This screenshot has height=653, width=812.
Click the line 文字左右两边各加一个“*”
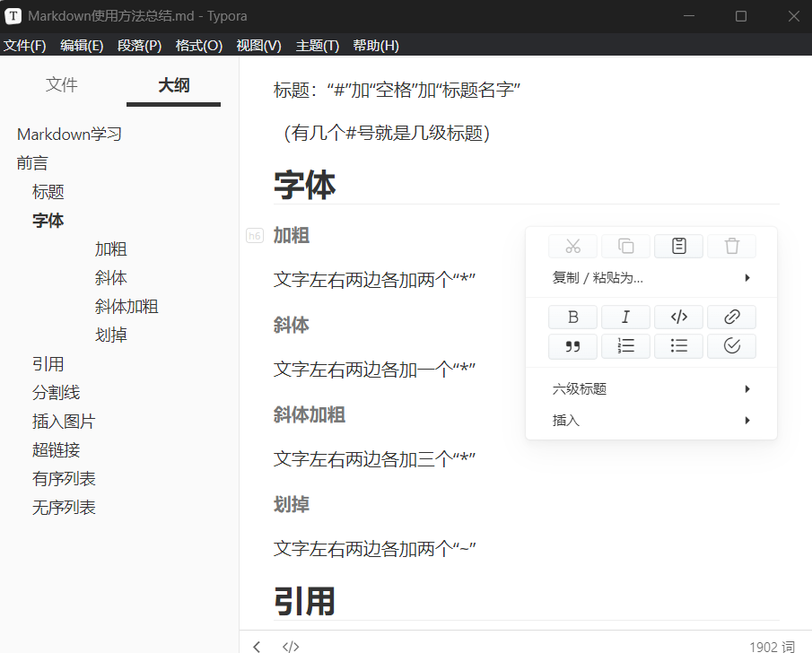coord(374,370)
